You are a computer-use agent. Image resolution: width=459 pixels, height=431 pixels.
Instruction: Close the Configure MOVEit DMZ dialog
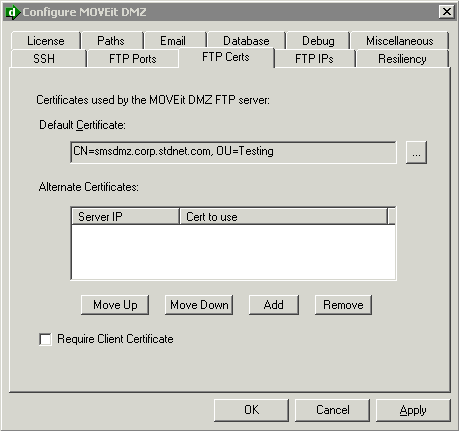pyautogui.click(x=447, y=12)
